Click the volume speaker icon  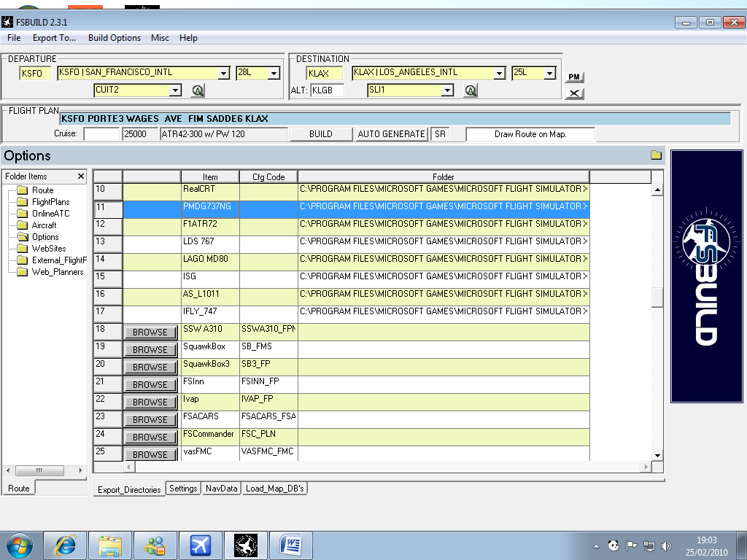pos(667,545)
